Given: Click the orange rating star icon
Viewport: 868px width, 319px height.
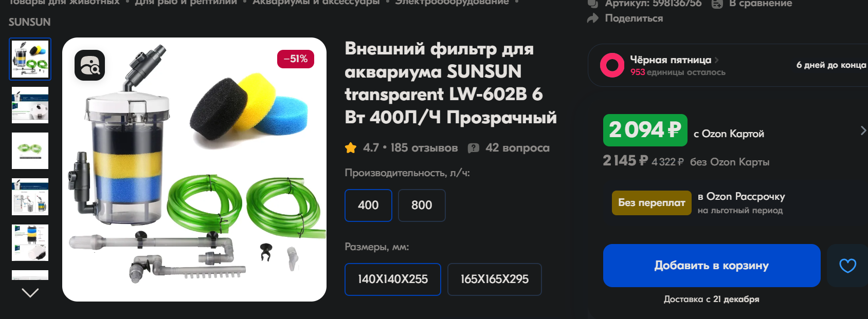Looking at the screenshot, I should pos(351,148).
